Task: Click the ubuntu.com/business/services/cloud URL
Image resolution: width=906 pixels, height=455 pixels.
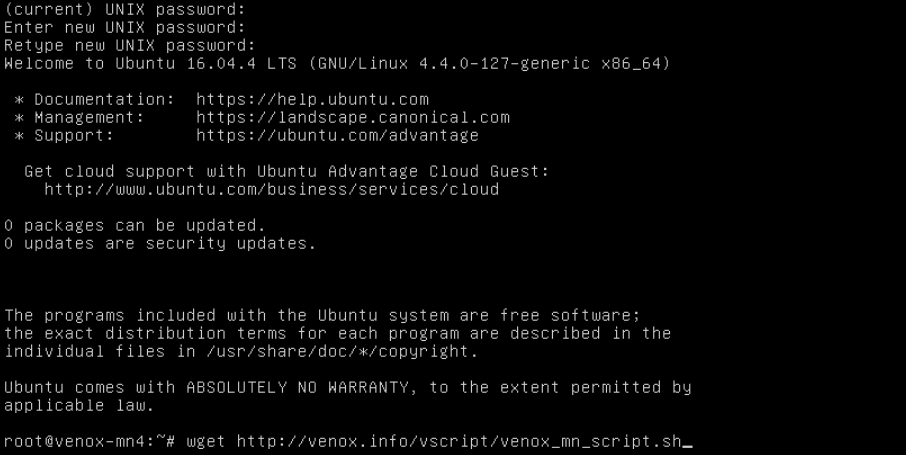Action: 271,189
